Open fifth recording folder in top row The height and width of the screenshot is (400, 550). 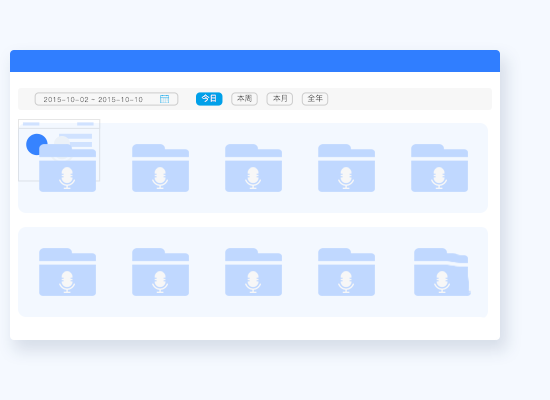[x=439, y=168]
